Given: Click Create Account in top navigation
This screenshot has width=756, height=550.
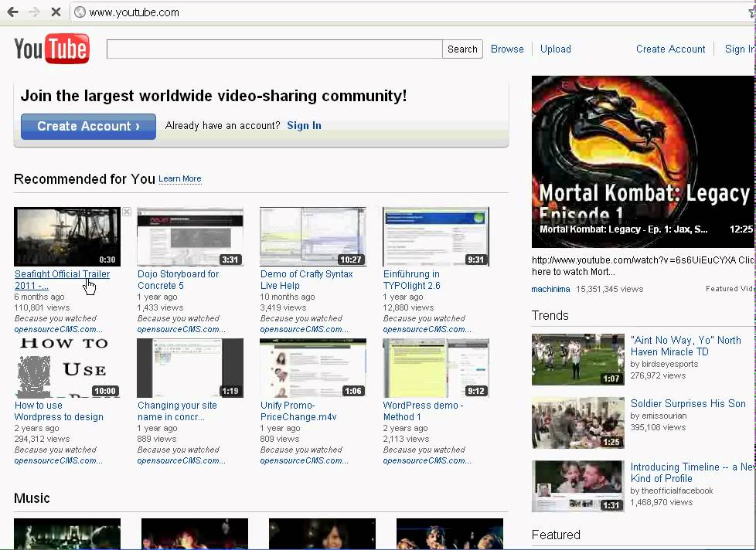Looking at the screenshot, I should point(670,49).
